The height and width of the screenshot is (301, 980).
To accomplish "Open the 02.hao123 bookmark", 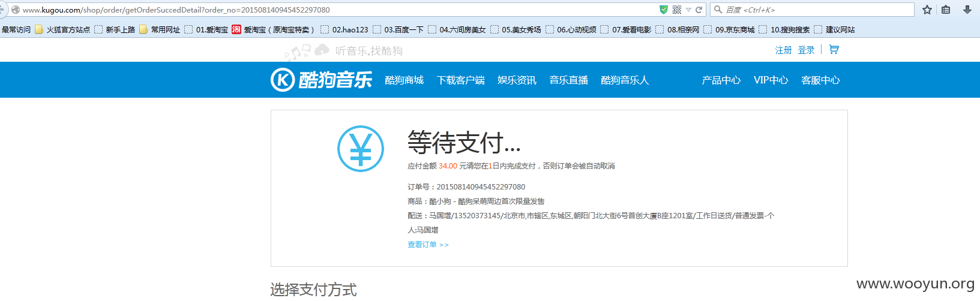I will point(344,29).
